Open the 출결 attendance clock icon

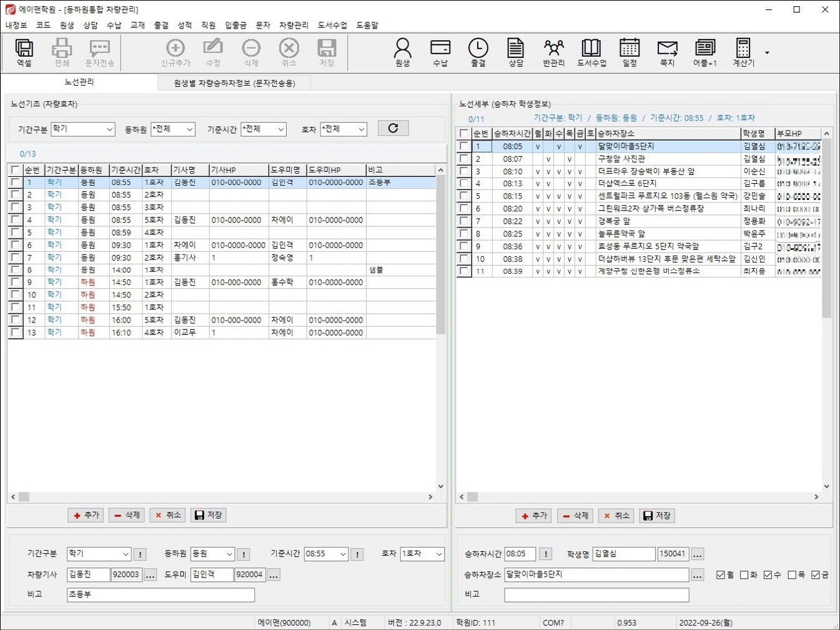click(478, 52)
